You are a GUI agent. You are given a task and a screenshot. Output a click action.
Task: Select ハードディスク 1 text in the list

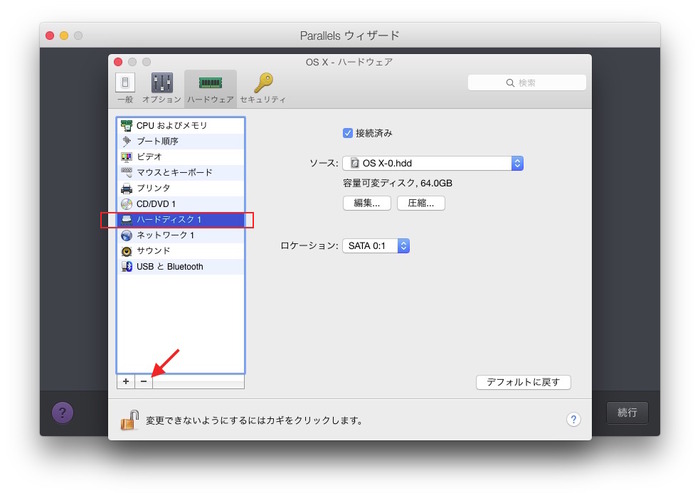pos(169,219)
